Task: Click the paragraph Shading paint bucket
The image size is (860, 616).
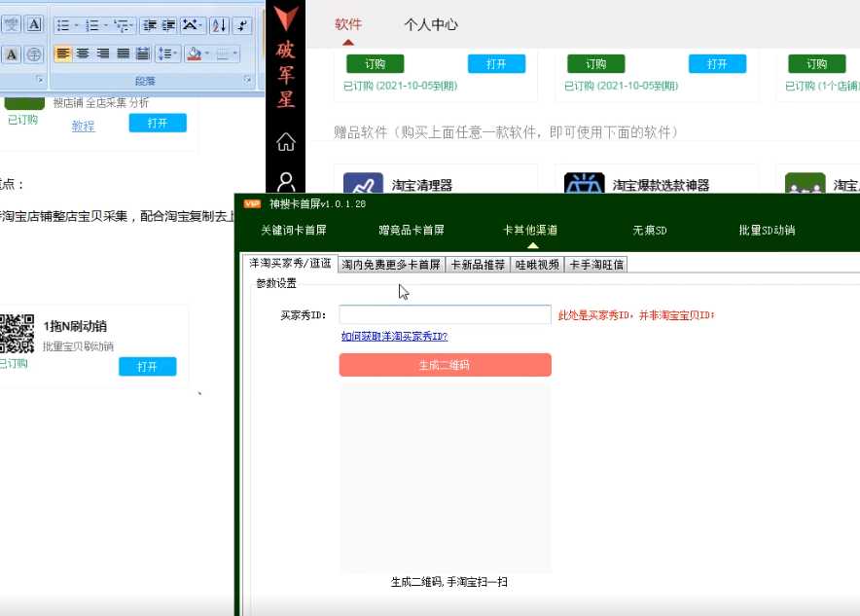Action: pos(195,54)
